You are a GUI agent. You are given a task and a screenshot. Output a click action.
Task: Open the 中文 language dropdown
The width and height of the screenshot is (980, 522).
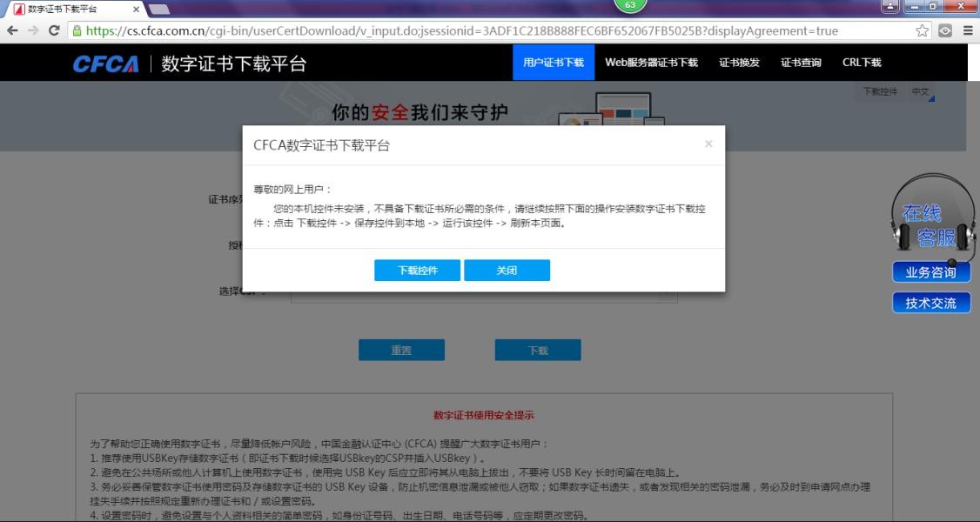(x=921, y=92)
